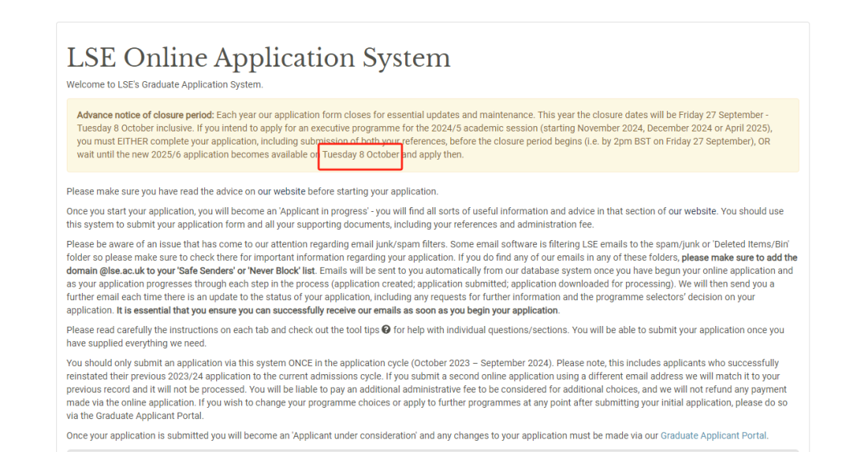Viewport: 868px width, 452px height.
Task: Click 'Advance notice of closure period:' bold text
Action: click(145, 115)
